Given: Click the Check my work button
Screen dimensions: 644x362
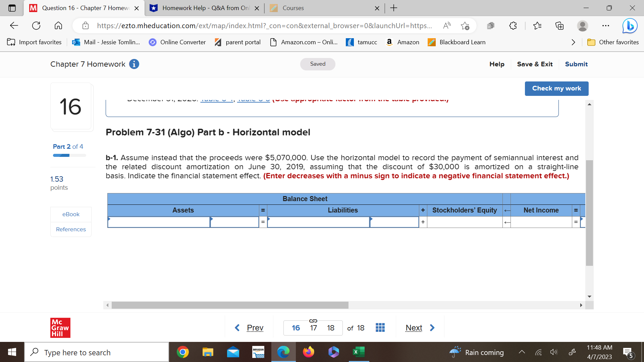Looking at the screenshot, I should click(x=556, y=88).
